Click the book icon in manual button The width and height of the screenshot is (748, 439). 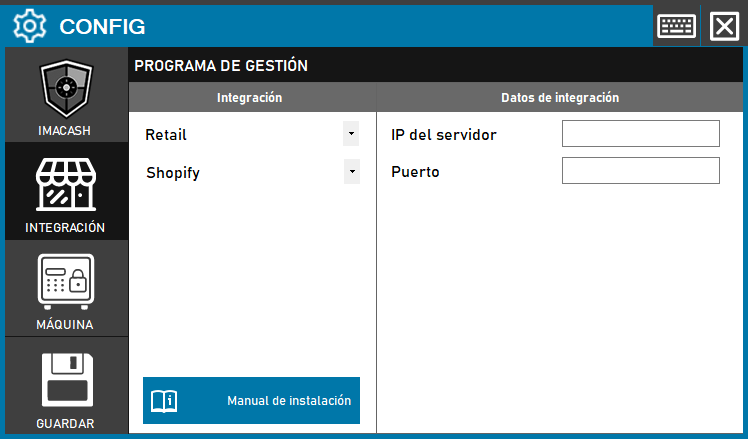(x=163, y=401)
